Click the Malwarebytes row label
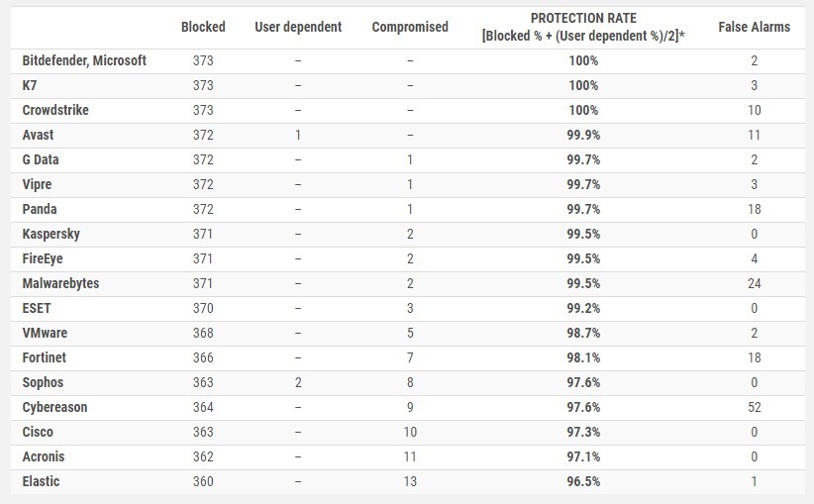The width and height of the screenshot is (814, 504). (x=60, y=283)
